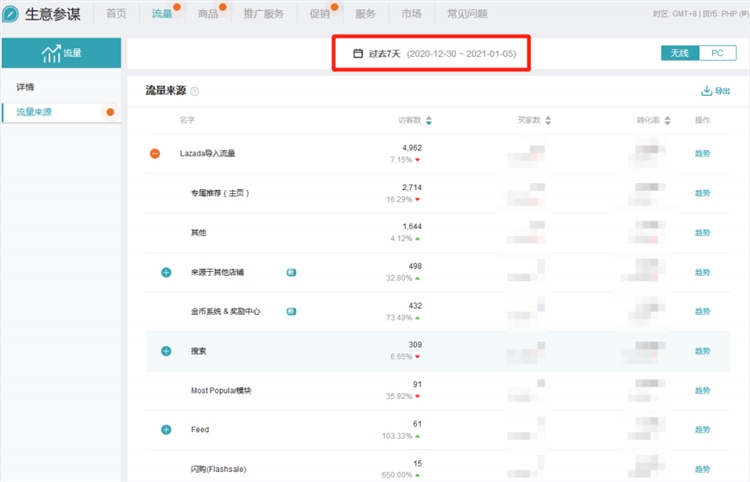Open the 常见问题 top menu

tap(467, 13)
